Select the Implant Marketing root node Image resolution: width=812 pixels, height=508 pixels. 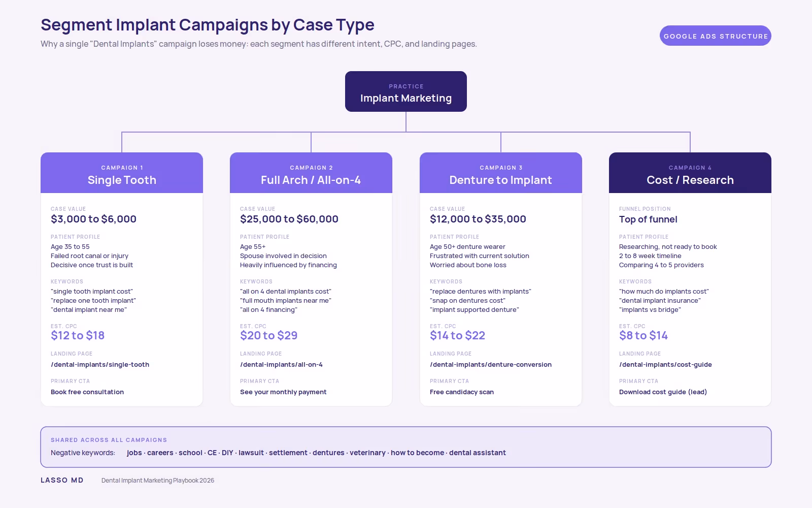406,91
